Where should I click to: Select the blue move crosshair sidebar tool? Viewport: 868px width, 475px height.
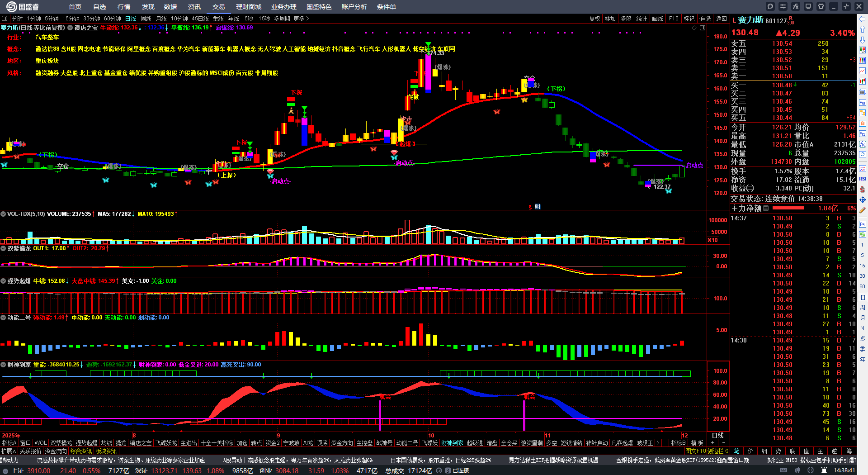click(863, 199)
